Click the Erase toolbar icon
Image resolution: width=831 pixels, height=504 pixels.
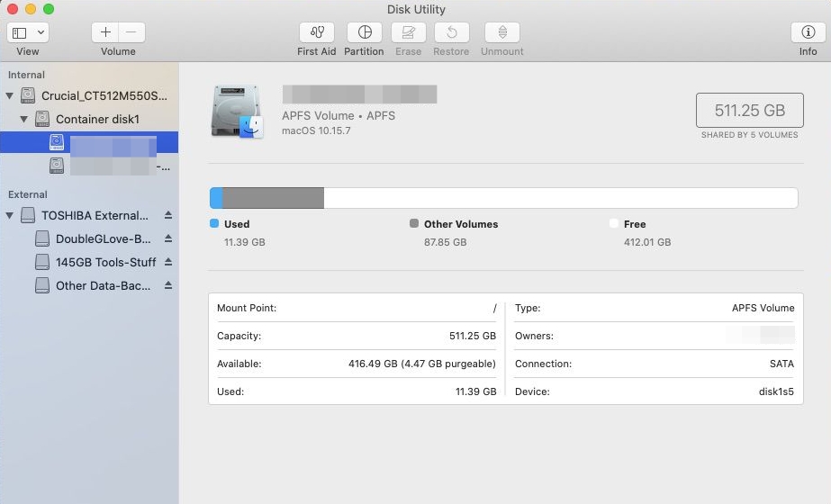pos(408,33)
